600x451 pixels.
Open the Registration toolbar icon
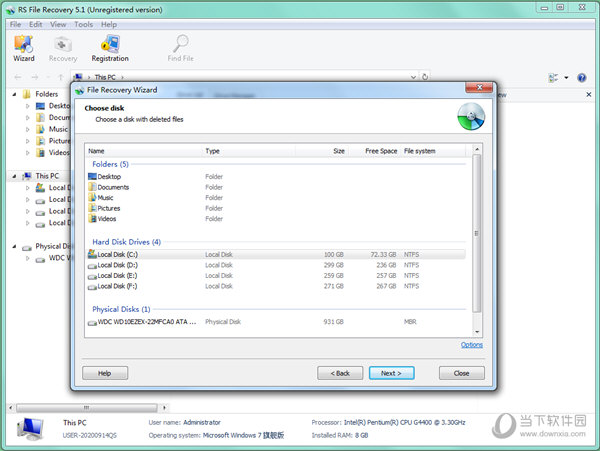110,48
